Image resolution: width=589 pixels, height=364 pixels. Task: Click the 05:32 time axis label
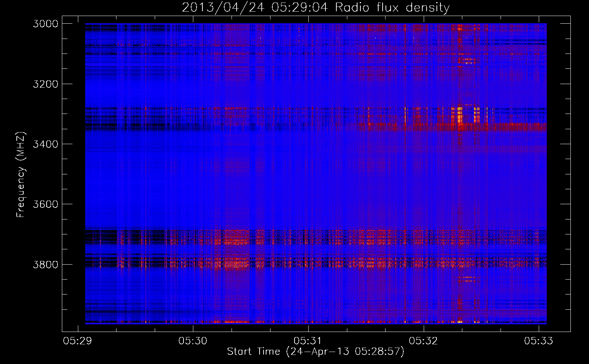pos(423,341)
